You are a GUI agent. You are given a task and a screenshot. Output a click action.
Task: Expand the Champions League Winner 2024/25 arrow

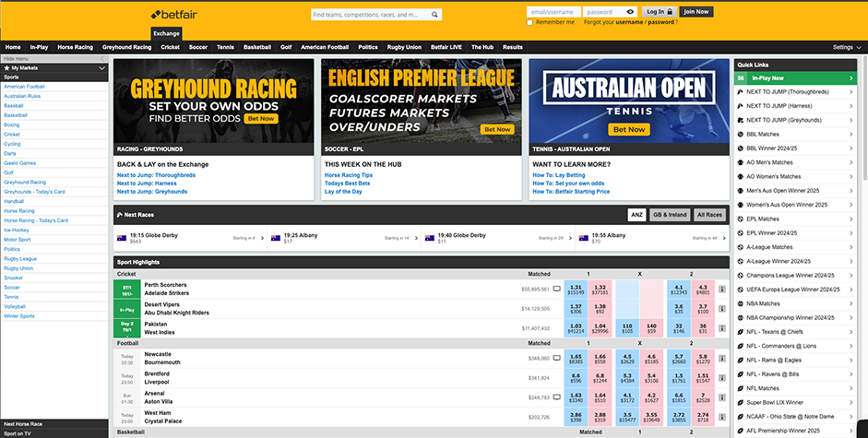pos(851,275)
